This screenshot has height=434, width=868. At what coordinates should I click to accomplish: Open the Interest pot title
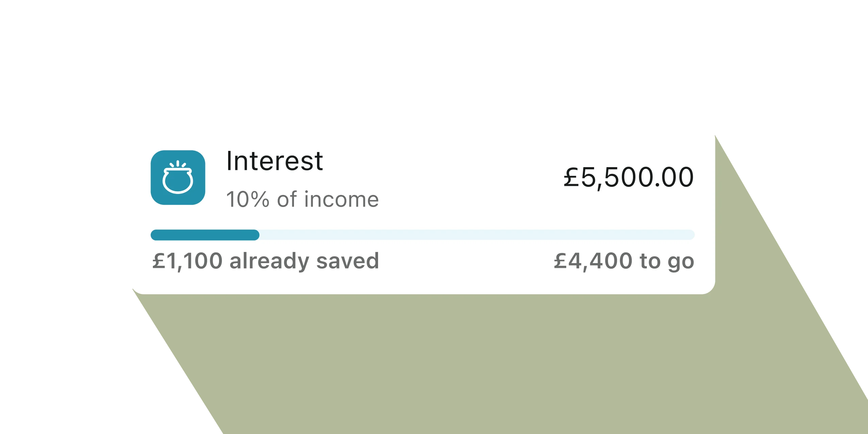pyautogui.click(x=274, y=161)
